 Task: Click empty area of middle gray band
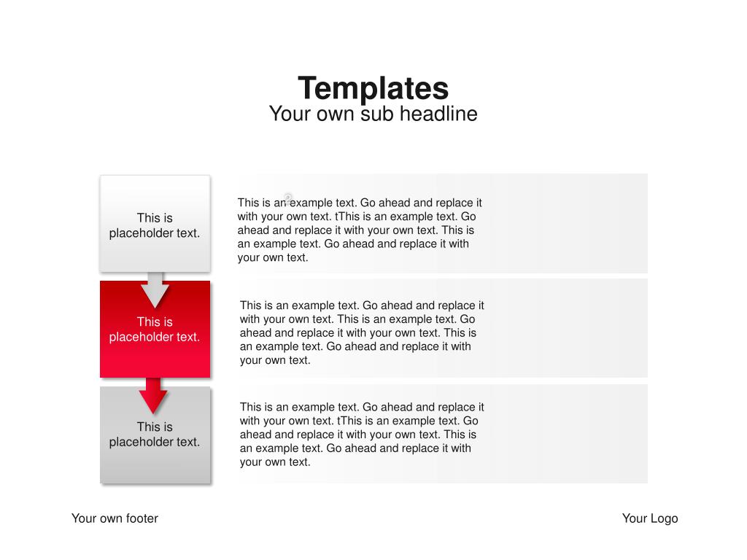coord(567,329)
